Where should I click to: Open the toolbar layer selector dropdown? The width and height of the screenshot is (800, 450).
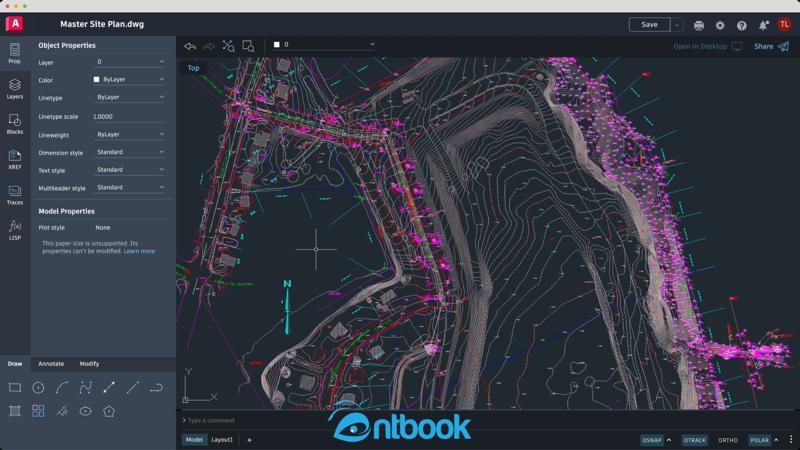click(324, 45)
